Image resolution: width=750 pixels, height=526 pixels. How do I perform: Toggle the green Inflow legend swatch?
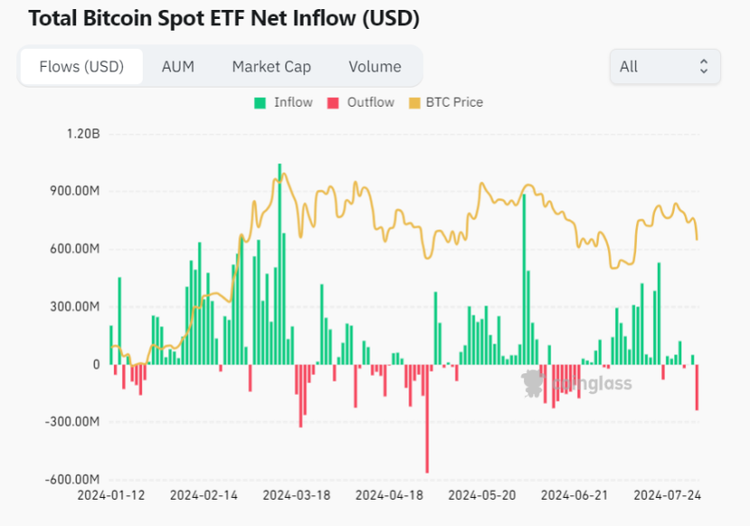tap(260, 103)
